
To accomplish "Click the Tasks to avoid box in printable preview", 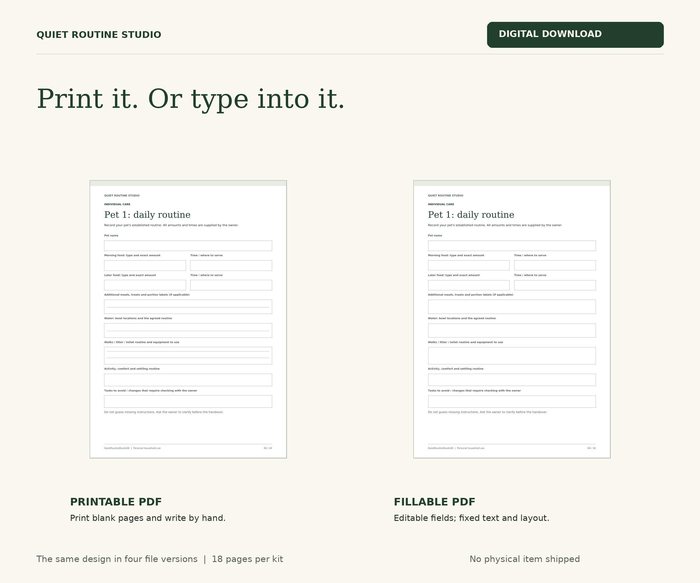I will point(188,401).
